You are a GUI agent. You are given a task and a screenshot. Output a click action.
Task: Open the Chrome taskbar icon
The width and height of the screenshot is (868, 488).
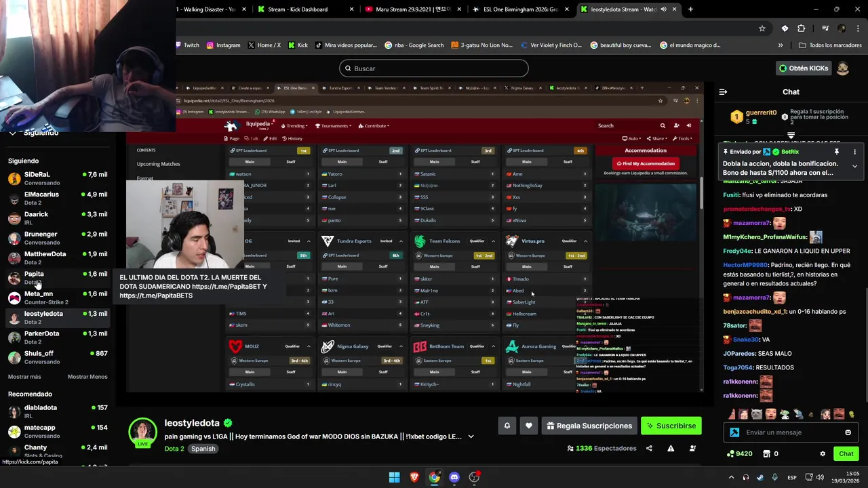[434, 477]
